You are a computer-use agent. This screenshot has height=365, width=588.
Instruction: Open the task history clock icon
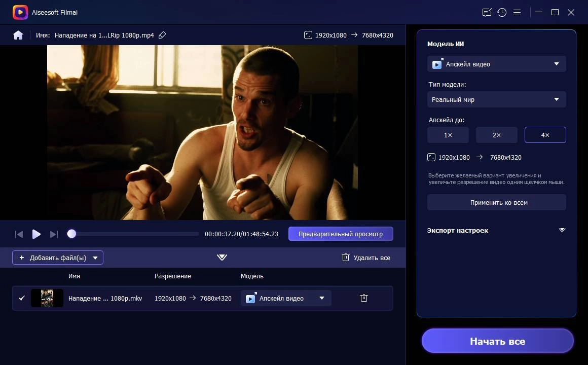pos(502,12)
